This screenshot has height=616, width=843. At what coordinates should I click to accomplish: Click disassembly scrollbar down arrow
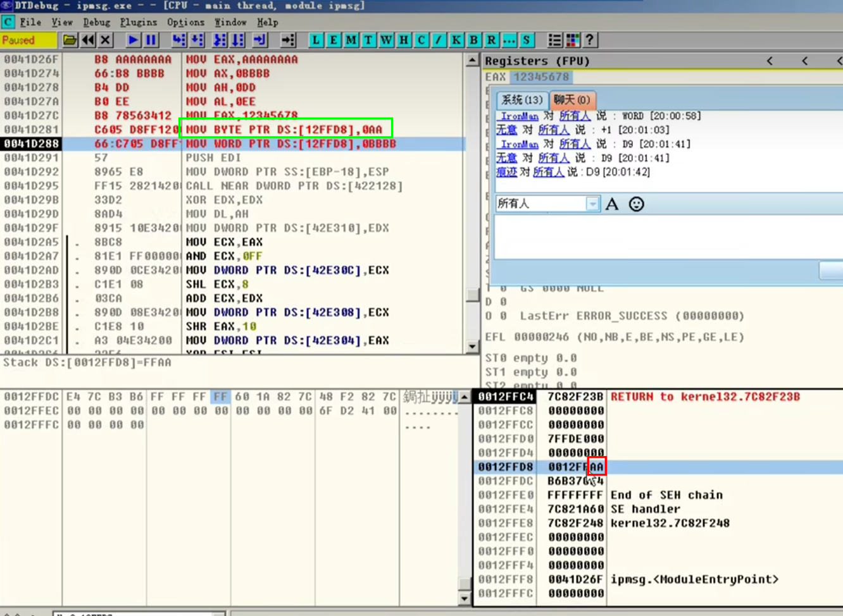tap(472, 347)
